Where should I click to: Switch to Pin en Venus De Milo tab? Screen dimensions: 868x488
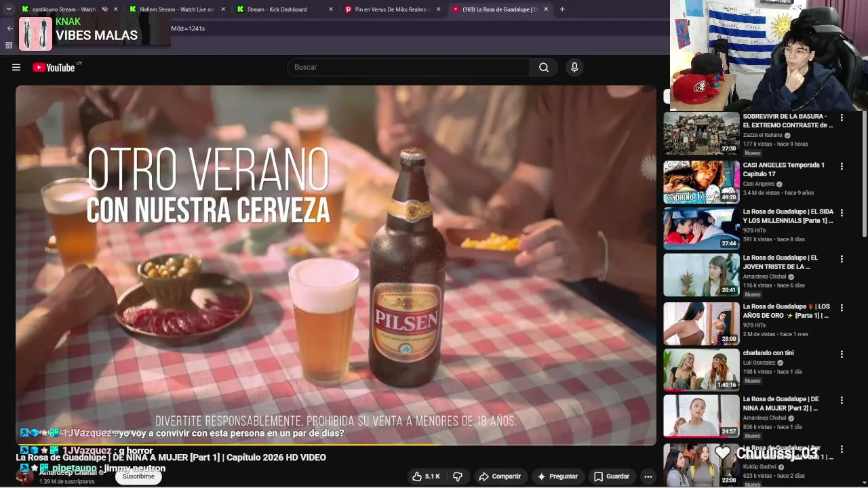tap(392, 9)
